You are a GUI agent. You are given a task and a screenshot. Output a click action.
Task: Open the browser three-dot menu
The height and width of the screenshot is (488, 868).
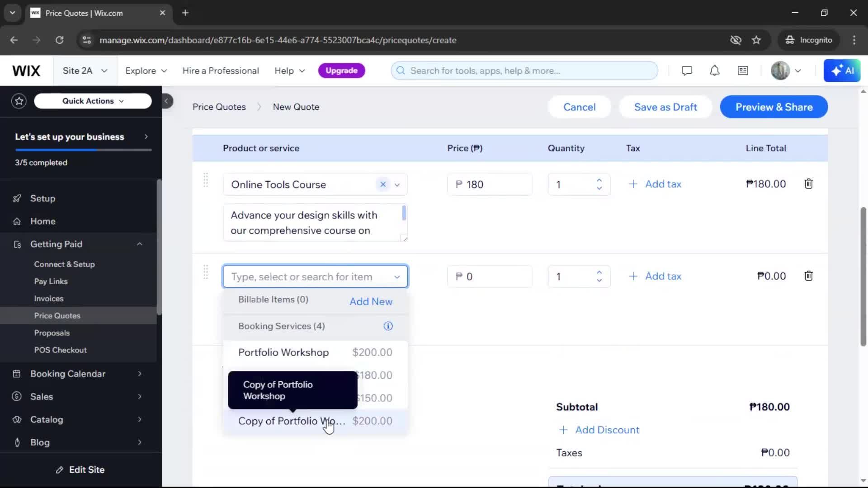pyautogui.click(x=854, y=40)
